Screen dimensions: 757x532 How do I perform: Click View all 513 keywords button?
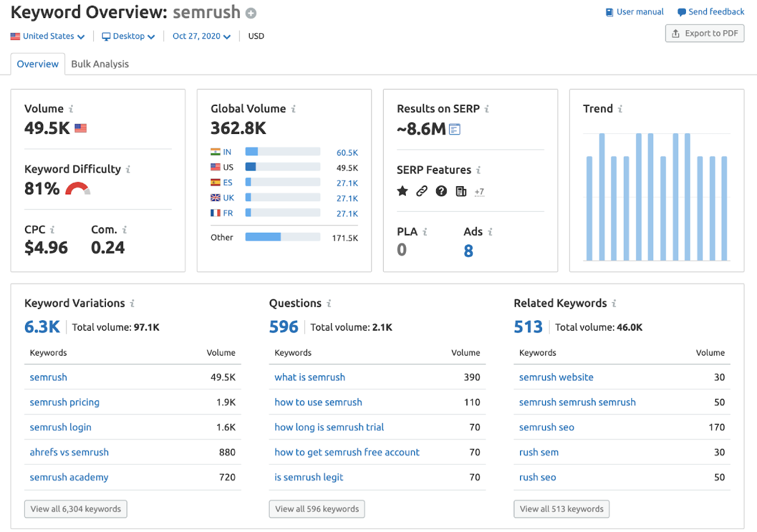pos(561,509)
